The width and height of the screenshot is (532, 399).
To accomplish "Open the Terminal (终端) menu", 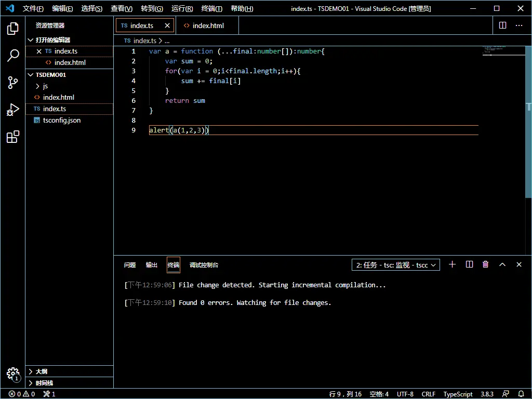I will point(212,8).
